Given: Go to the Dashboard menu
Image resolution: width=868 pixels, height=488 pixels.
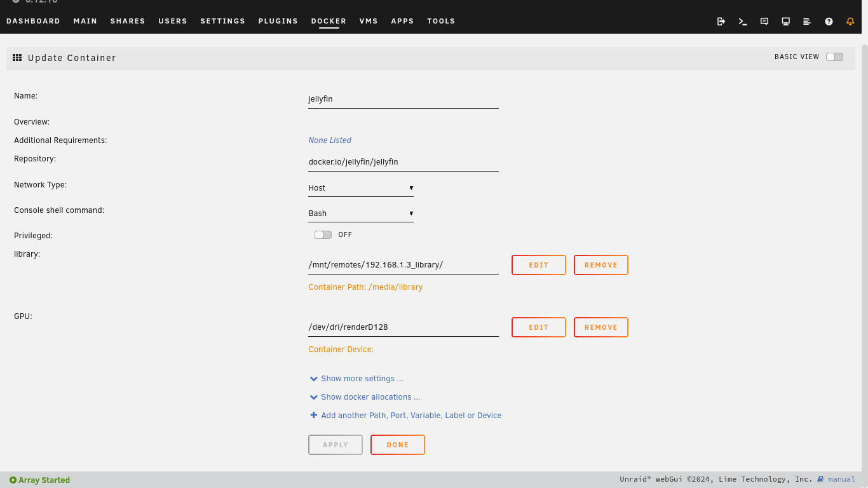Looking at the screenshot, I should tap(33, 21).
